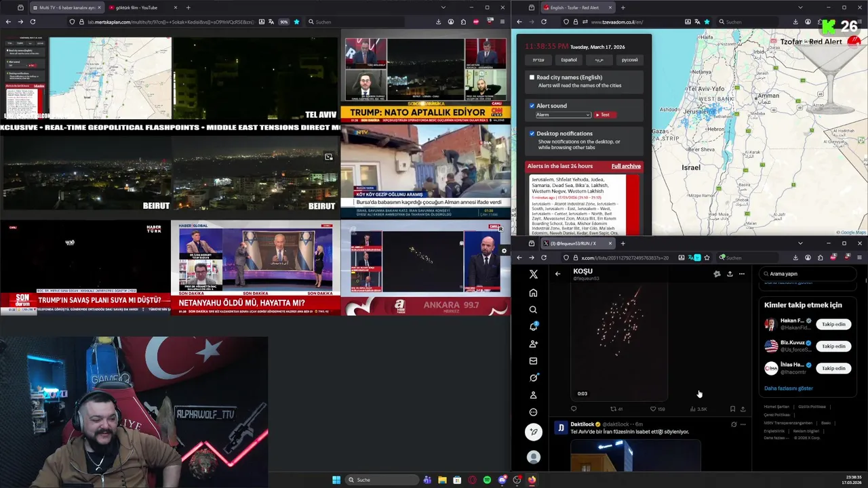Open Grok action on Daktilock post

tap(734, 424)
